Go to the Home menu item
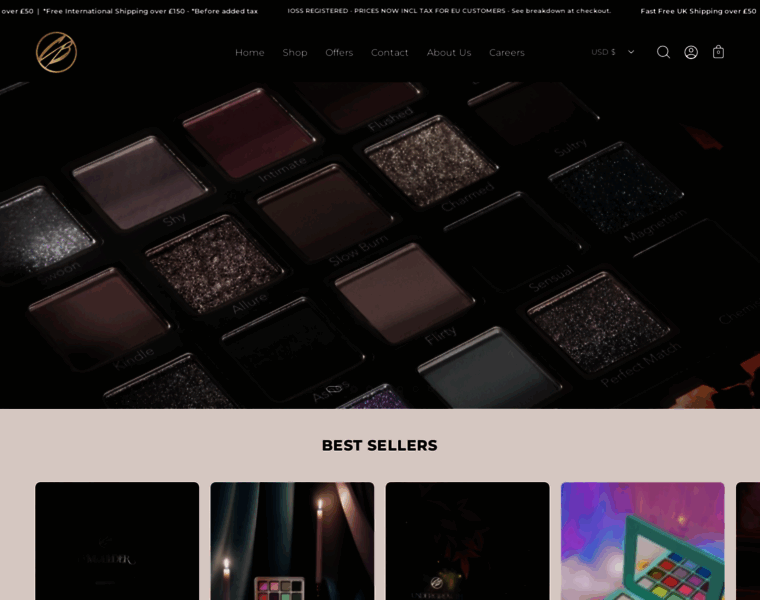760x600 pixels. tap(250, 52)
